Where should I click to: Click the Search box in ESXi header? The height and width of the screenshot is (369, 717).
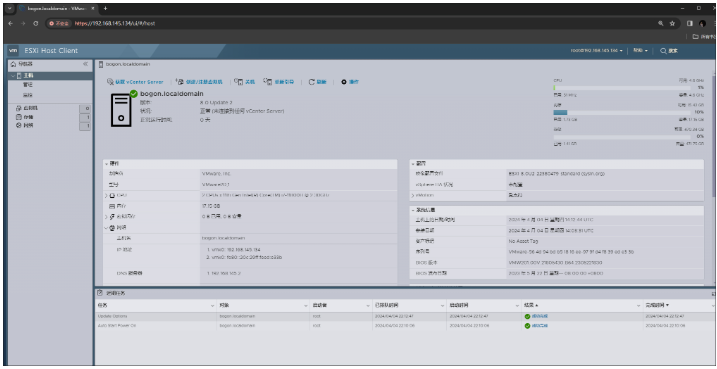tap(669, 51)
